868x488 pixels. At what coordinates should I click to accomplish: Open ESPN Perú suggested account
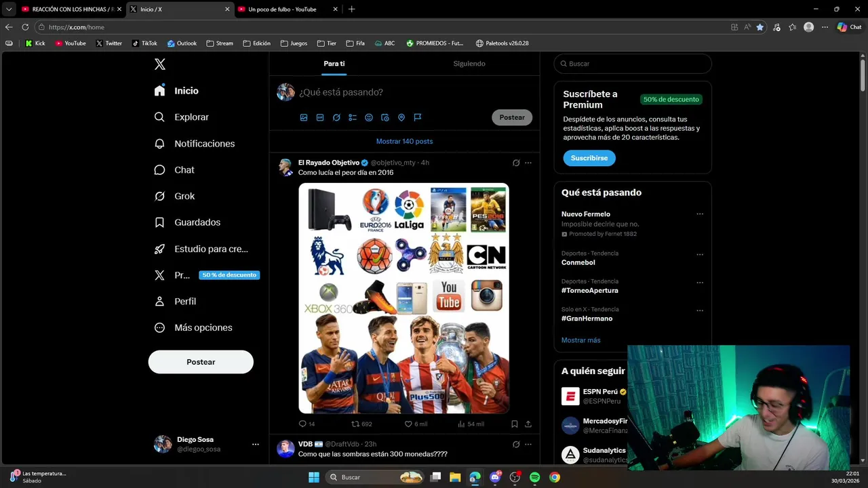point(600,392)
